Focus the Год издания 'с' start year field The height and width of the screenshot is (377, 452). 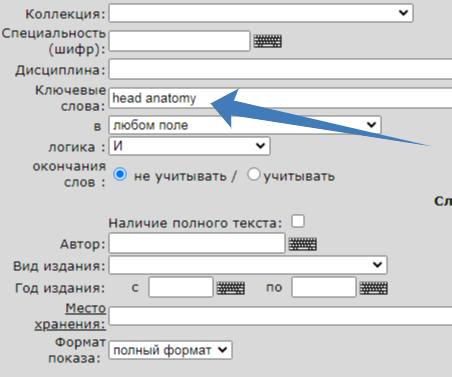[x=181, y=287]
